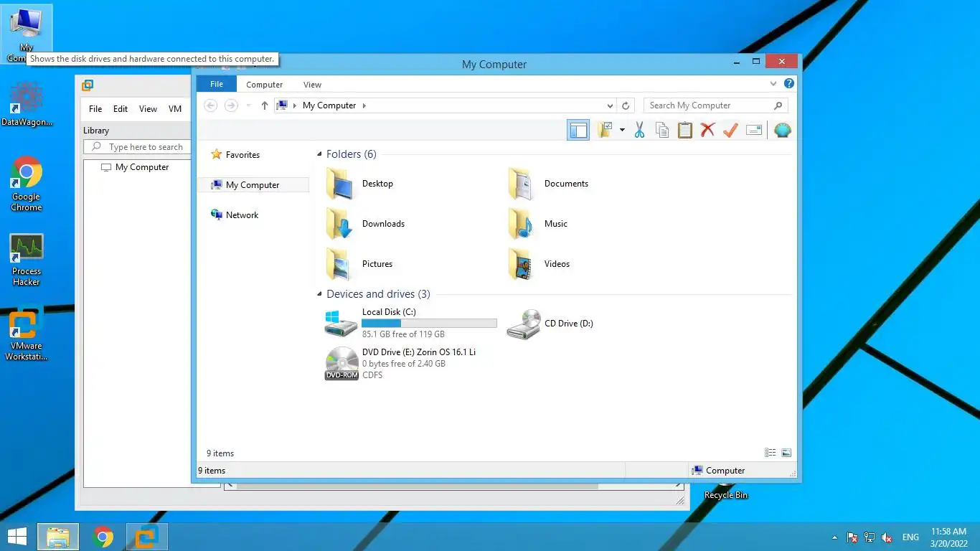This screenshot has height=551, width=980.
Task: Select the Videos folder
Action: [539, 264]
